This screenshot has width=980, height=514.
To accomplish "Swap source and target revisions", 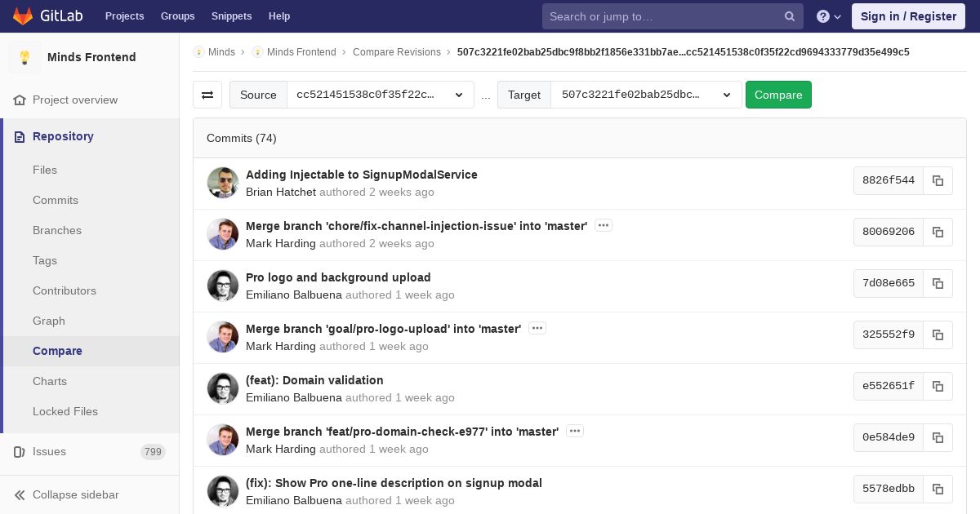I will 207,95.
